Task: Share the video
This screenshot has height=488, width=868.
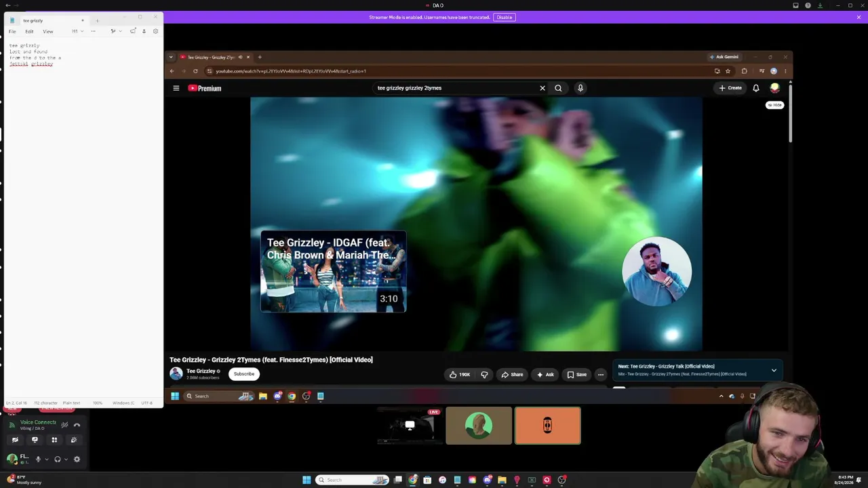Action: coord(512,374)
